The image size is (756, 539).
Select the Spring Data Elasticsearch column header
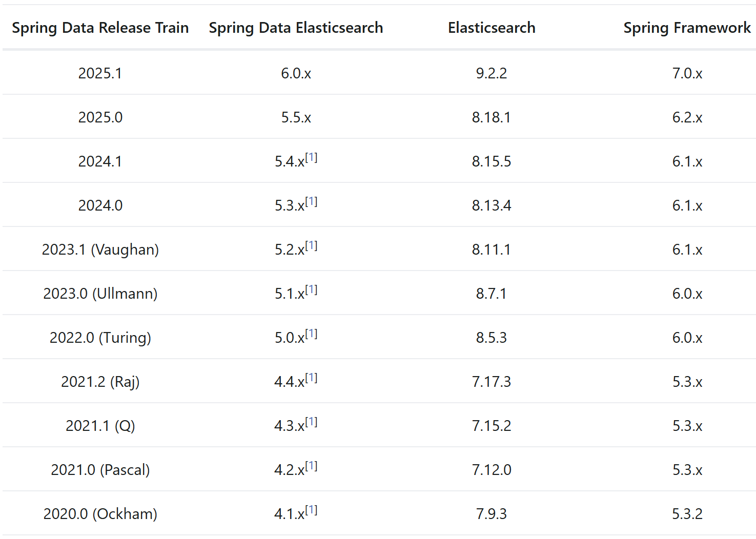coord(296,28)
